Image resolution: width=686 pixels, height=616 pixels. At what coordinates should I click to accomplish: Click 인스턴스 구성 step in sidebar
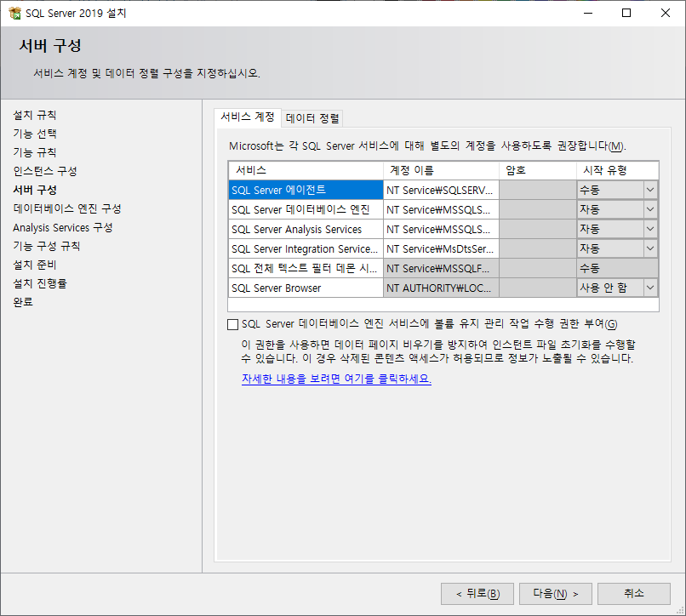coord(44,171)
